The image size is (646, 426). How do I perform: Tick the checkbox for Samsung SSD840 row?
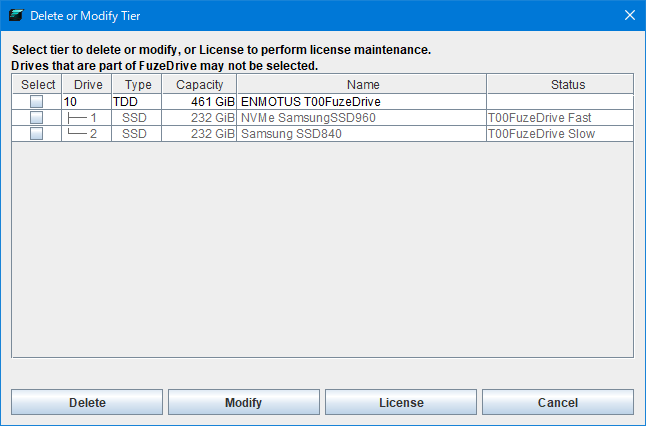point(36,133)
